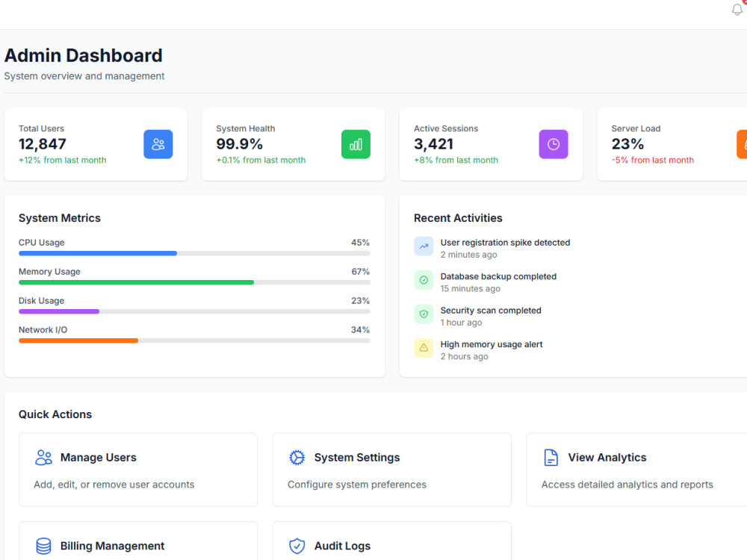747x560 pixels.
Task: Click the Database backup checkmark icon
Action: (x=424, y=280)
